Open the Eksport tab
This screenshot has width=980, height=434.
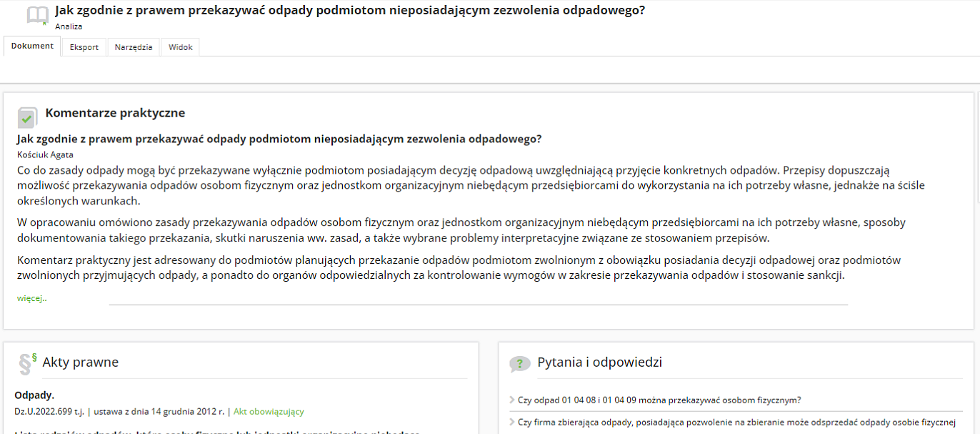pyautogui.click(x=84, y=47)
